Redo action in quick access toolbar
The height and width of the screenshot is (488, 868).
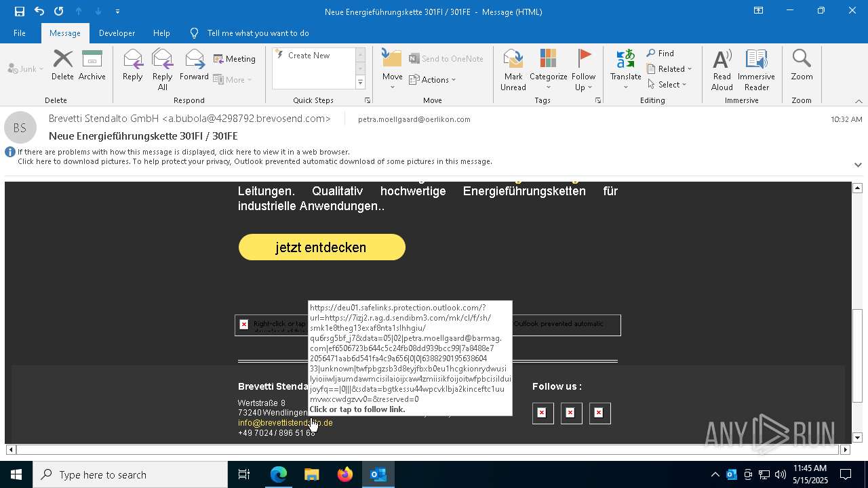coord(59,12)
